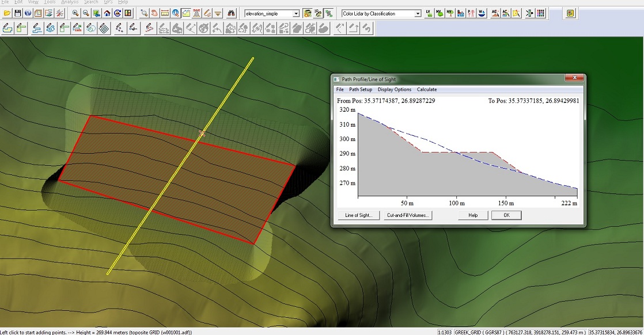This screenshot has height=335, width=644.
Task: Close the Path Profile/Line of Sight dialog
Action: [575, 78]
